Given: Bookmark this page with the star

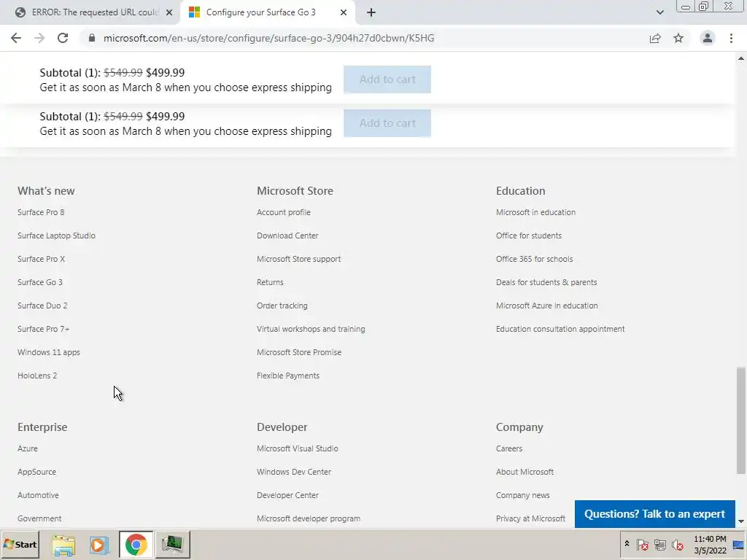Looking at the screenshot, I should coord(678,38).
